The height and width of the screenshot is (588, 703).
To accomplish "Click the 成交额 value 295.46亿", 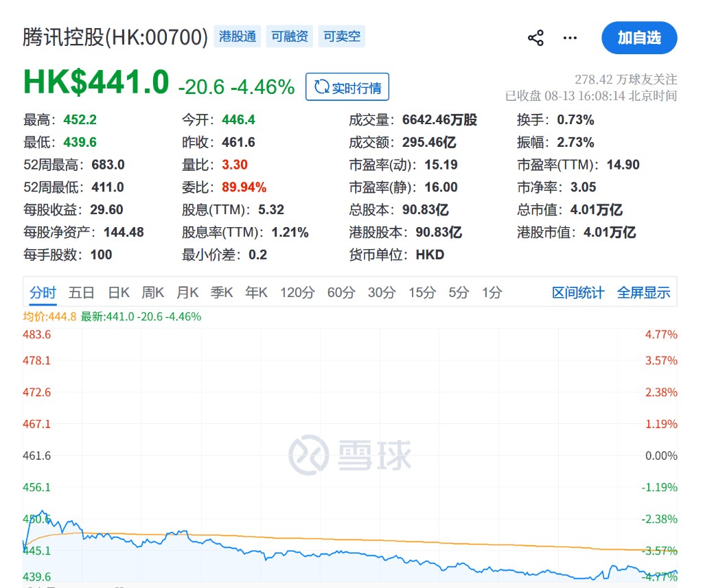I will tap(429, 142).
